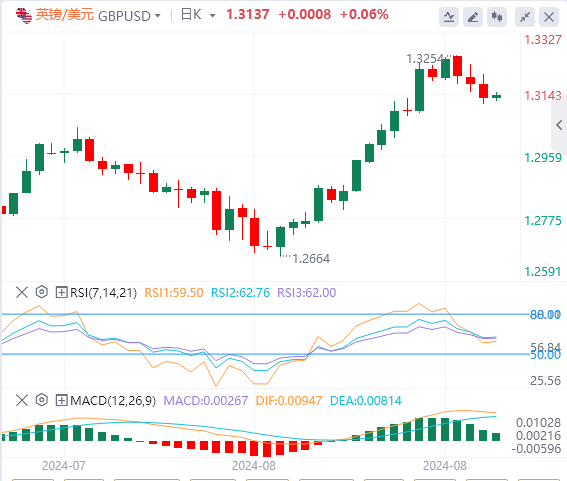
Task: Click the 0.01028 MACD axis label
Action: [x=538, y=422]
